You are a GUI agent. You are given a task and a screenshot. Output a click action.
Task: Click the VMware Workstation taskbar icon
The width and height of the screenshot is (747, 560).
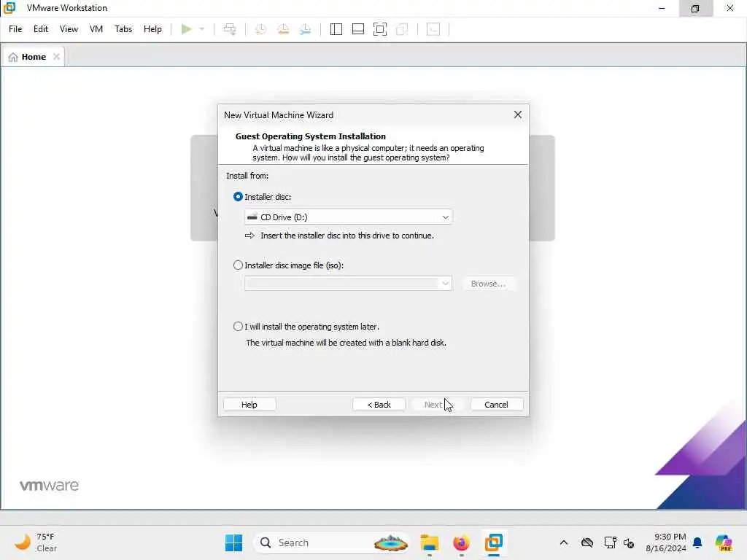494,542
